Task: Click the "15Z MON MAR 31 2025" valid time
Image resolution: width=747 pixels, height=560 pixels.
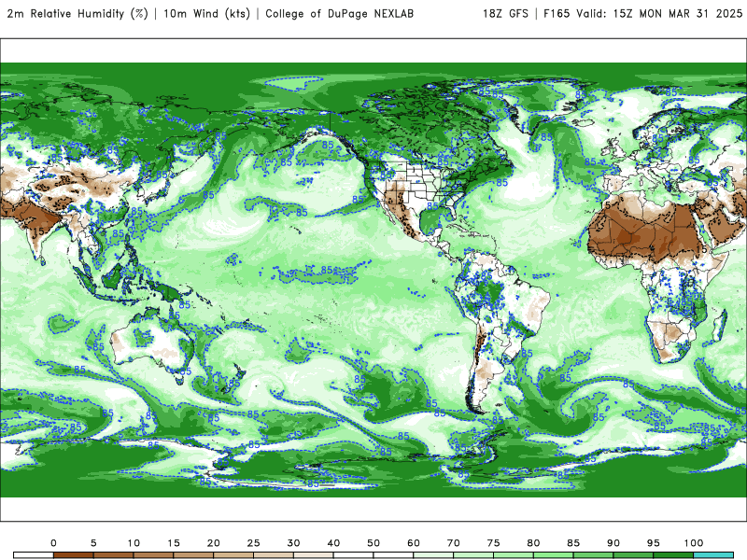Action: 678,14
